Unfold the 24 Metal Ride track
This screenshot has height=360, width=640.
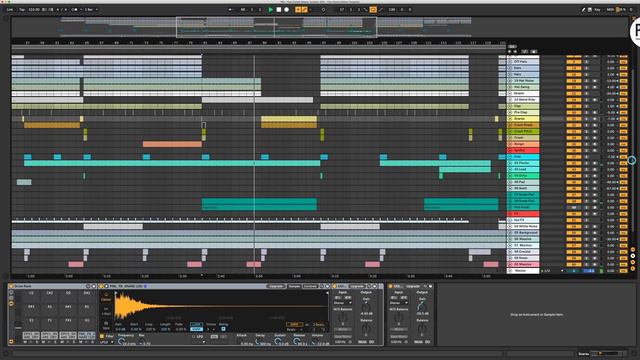(510, 100)
